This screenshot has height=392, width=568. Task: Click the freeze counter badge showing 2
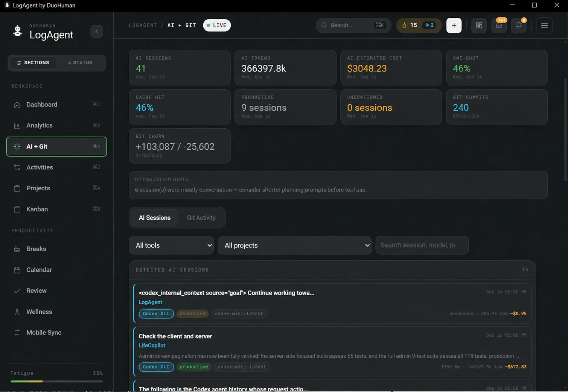(x=429, y=25)
